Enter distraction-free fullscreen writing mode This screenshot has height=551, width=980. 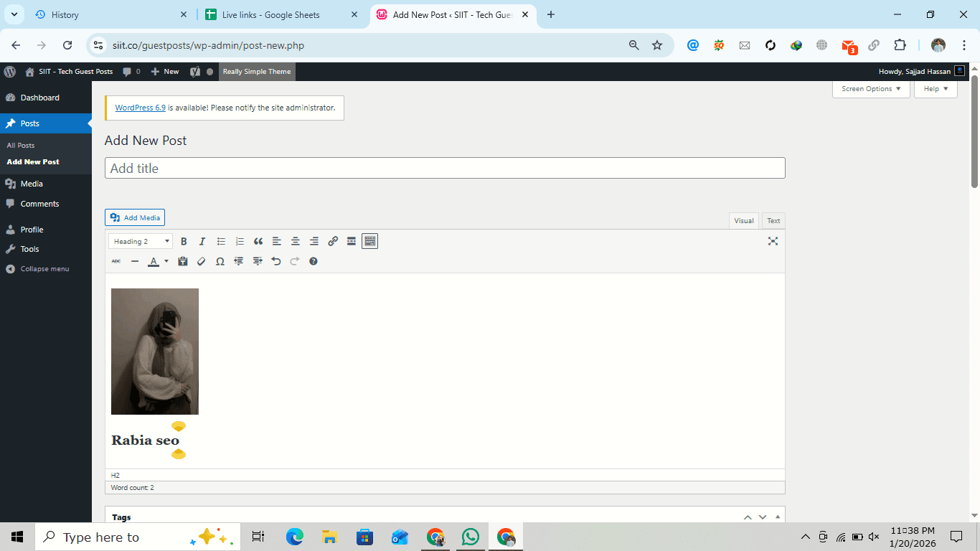click(x=773, y=242)
